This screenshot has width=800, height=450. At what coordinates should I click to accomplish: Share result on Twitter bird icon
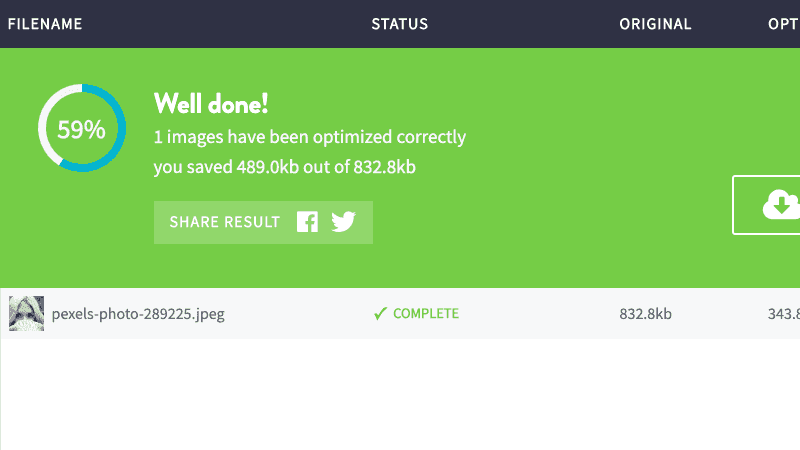343,222
